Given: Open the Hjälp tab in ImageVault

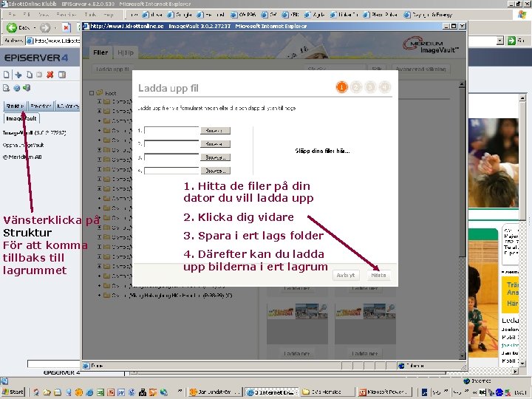Looking at the screenshot, I should pyautogui.click(x=126, y=52).
